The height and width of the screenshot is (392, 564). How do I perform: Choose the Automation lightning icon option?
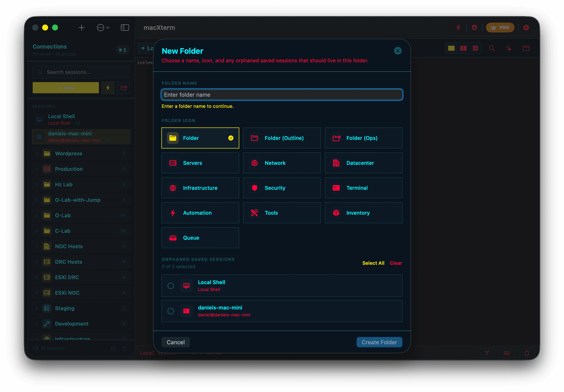click(x=200, y=213)
